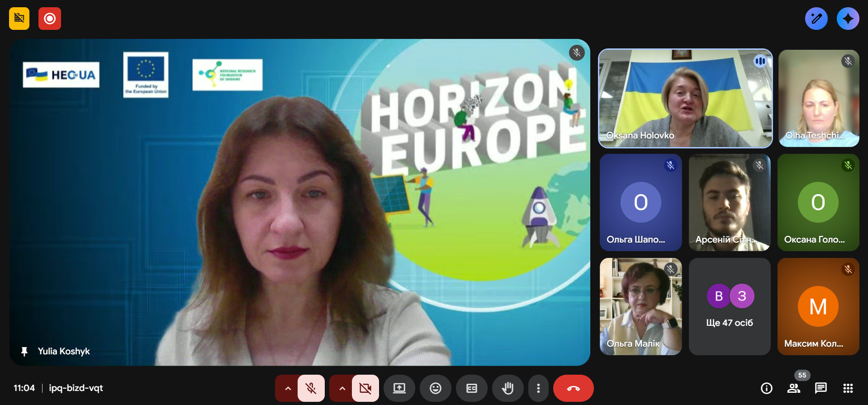Toggle closed captions on
Screen dimensions: 868x405
471,388
